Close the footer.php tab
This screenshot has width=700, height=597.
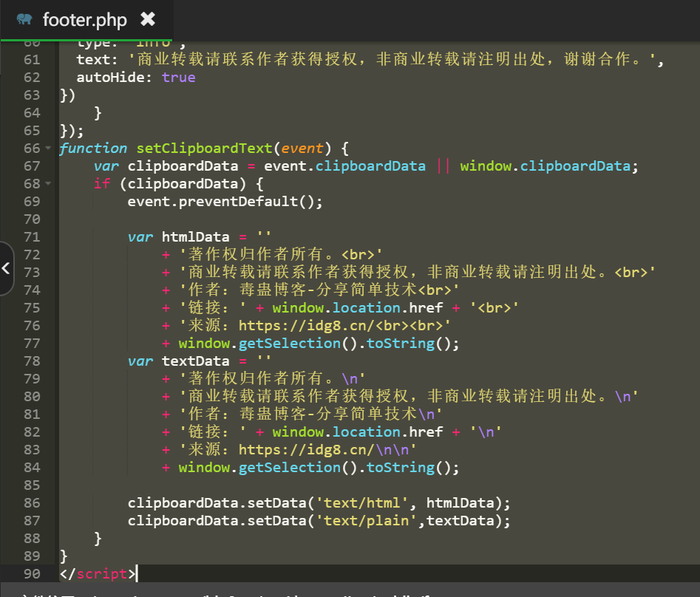[148, 19]
